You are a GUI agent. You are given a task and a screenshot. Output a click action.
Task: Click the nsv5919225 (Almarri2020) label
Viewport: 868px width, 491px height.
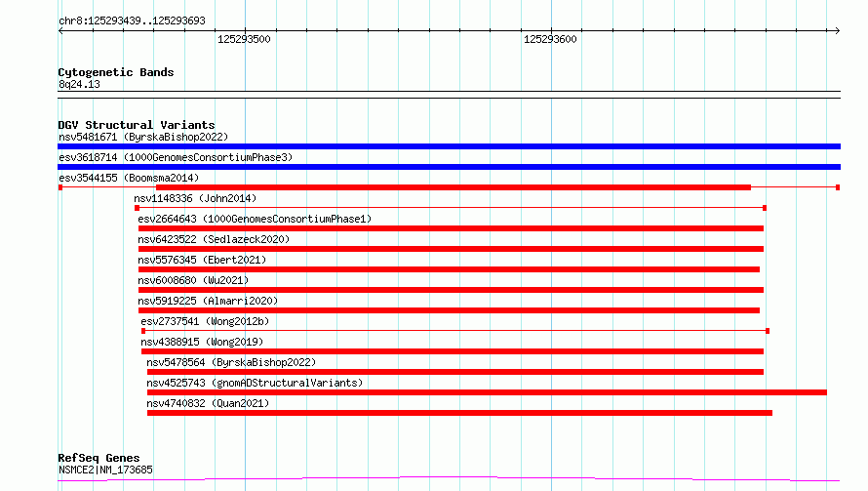point(208,301)
